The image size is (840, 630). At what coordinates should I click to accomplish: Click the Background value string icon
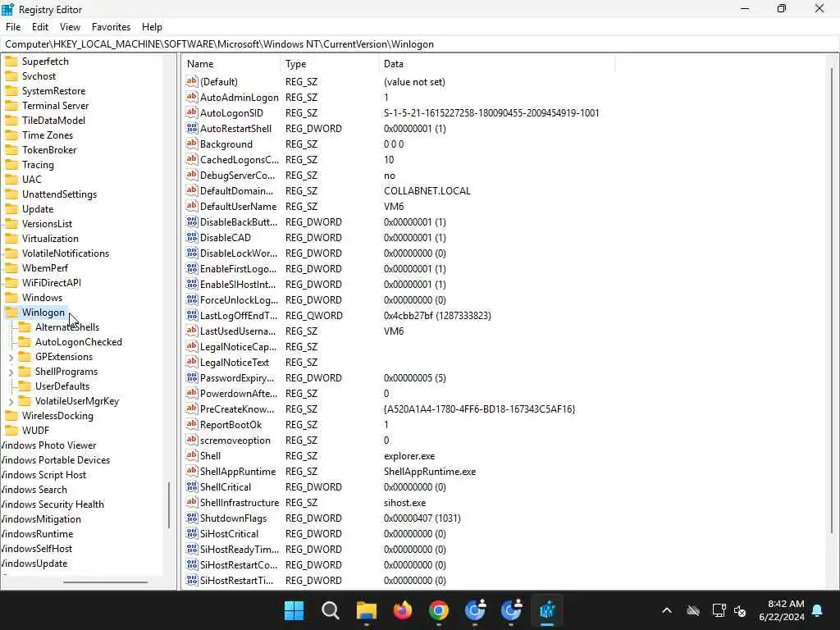(192, 144)
